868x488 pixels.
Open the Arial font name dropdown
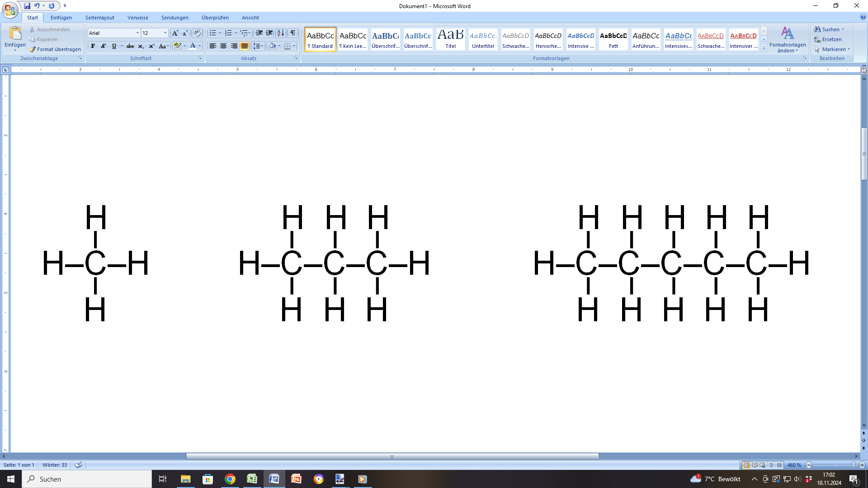[137, 33]
